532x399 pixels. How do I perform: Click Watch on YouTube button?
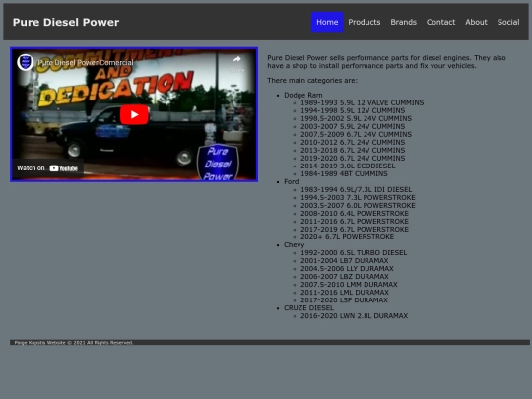click(x=47, y=167)
